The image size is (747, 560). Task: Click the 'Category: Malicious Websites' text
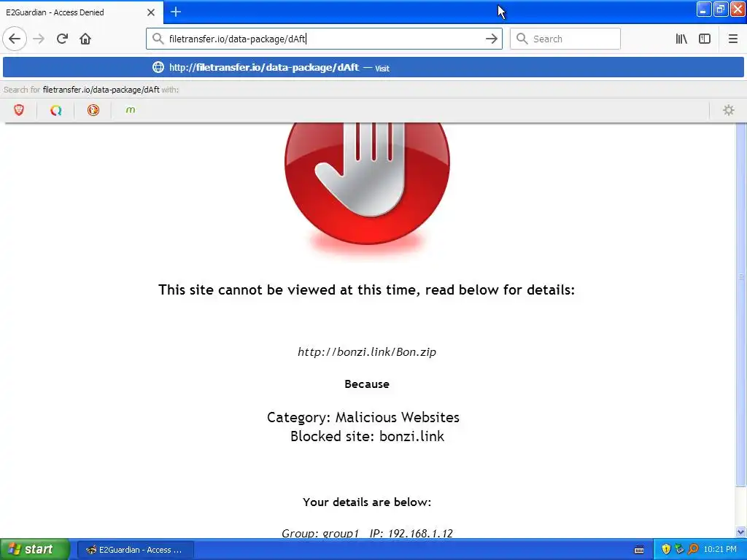[363, 417]
